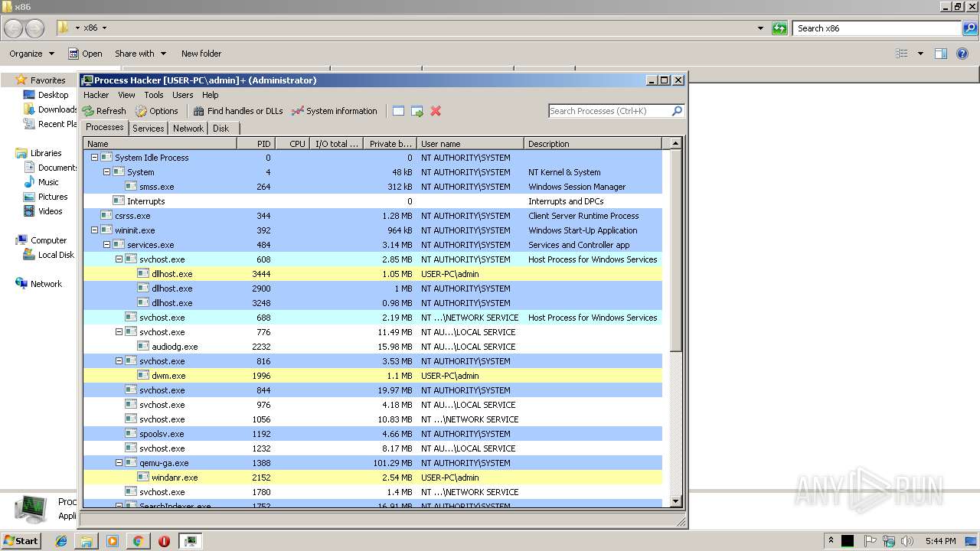Screen dimensions: 980x551
Task: Click the Start button
Action: point(21,540)
